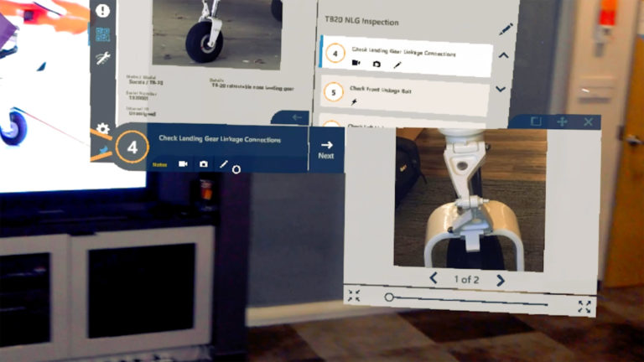Go back using the left arrow button

297,118
